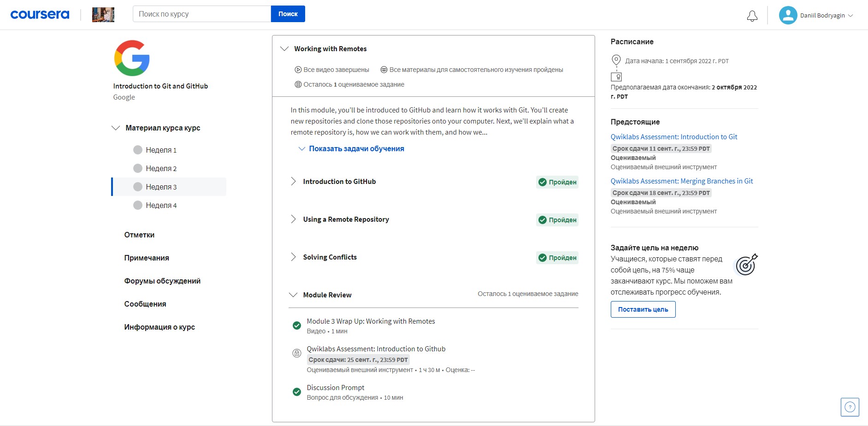Image resolution: width=868 pixels, height=426 pixels.
Task: Click the Поставить цель button
Action: point(643,309)
